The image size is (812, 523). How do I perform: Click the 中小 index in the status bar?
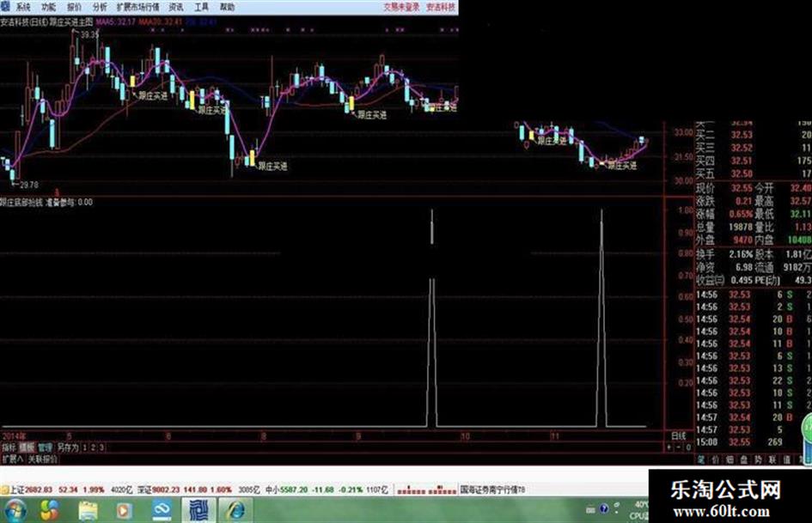(x=273, y=490)
